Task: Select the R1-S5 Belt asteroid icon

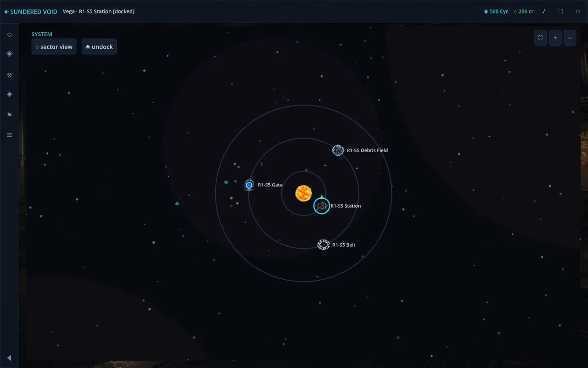Action: tap(323, 245)
